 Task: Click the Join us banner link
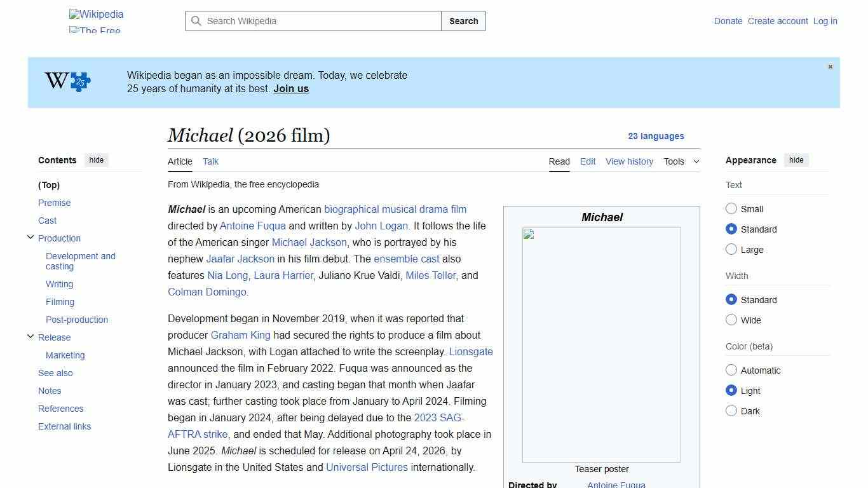[x=290, y=88]
